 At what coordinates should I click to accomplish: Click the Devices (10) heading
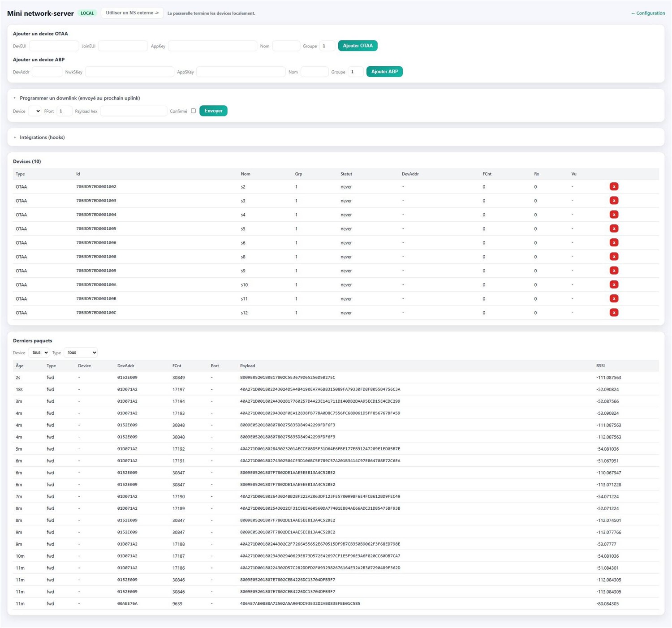[x=27, y=161]
